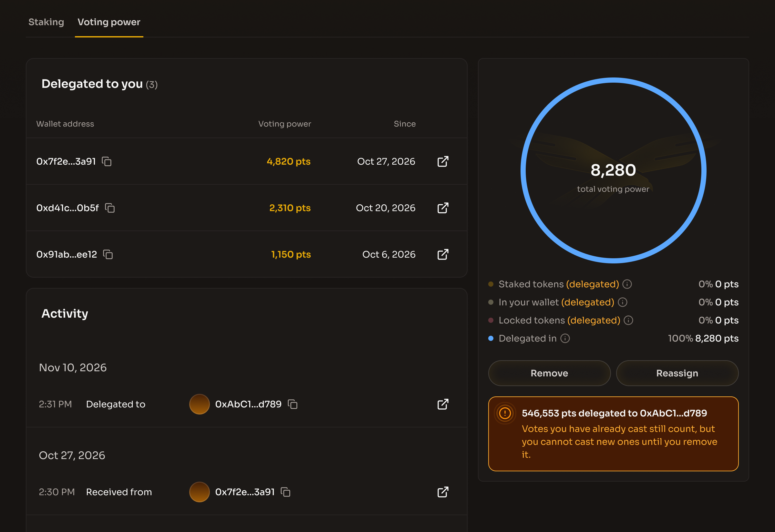
Task: Open external link for 1,150 pts row
Action: (443, 255)
